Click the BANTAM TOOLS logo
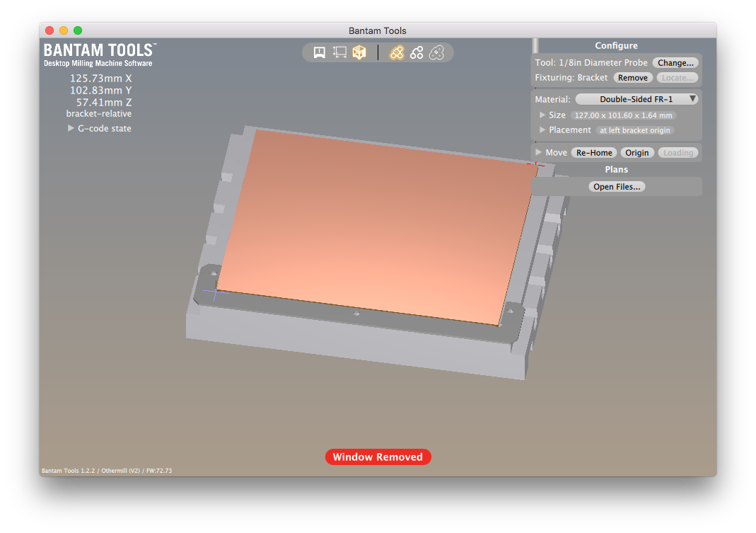This screenshot has width=756, height=533. [x=100, y=55]
